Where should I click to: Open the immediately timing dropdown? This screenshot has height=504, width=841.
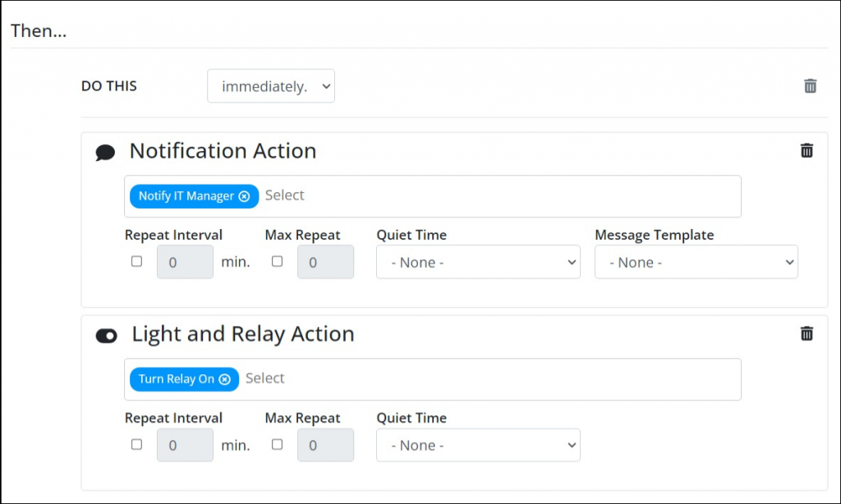pyautogui.click(x=271, y=85)
